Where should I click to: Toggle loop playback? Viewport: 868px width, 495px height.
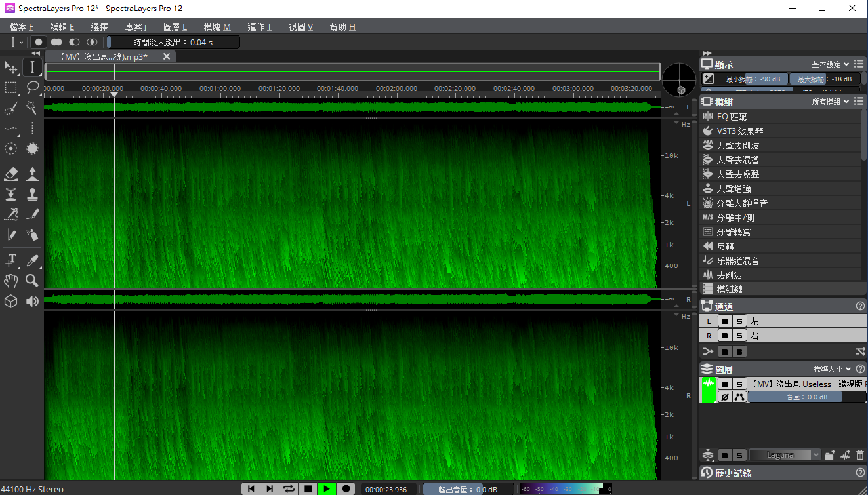(289, 488)
